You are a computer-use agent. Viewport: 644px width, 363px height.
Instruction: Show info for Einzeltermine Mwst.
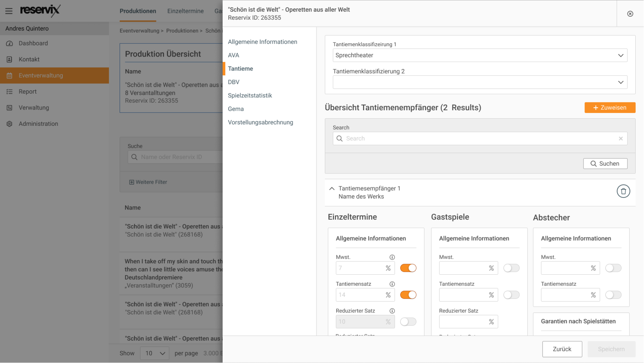pos(392,257)
